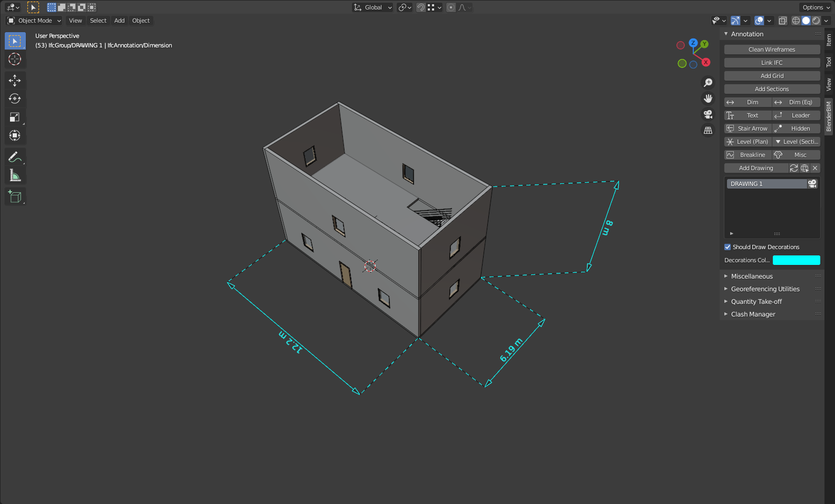Switch to solid shading
Screen dimensions: 835x504
[x=806, y=21]
